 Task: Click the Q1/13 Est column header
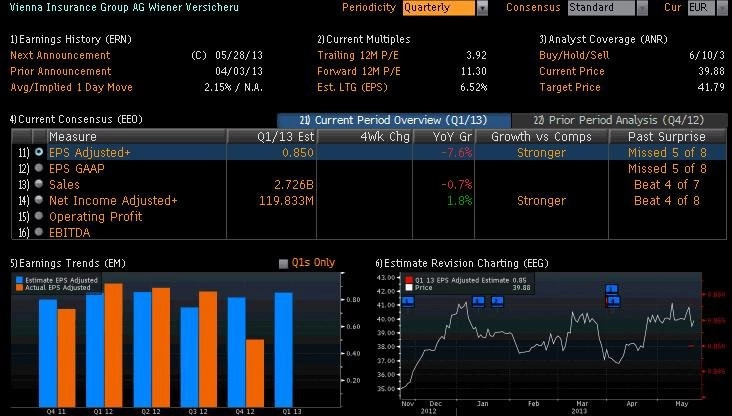(x=272, y=136)
